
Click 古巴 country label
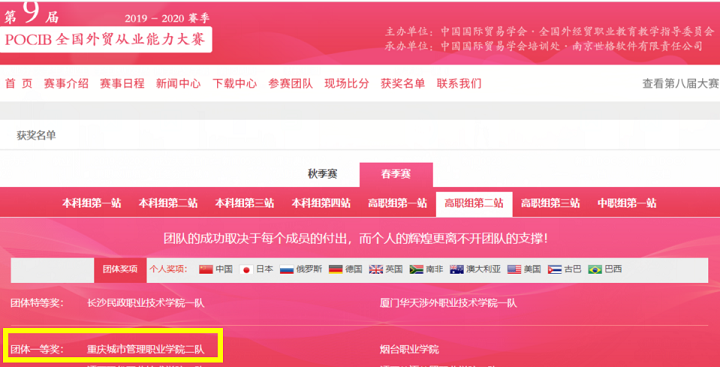click(x=573, y=270)
